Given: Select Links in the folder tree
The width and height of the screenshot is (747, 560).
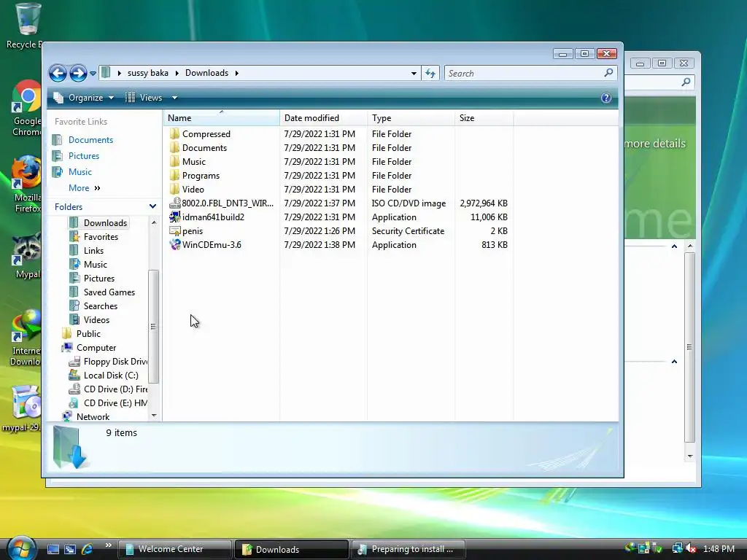Looking at the screenshot, I should [x=93, y=251].
